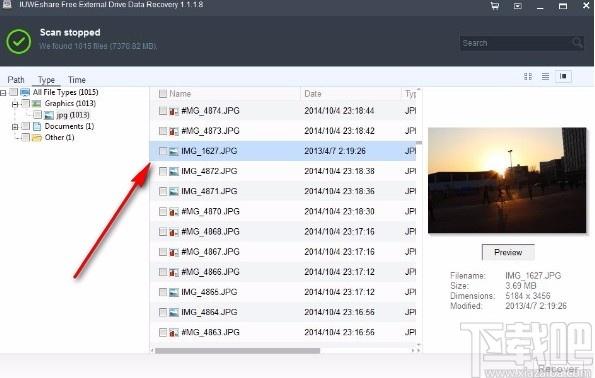Click the Graphics category picture icon
The height and width of the screenshot is (378, 595).
(36, 104)
